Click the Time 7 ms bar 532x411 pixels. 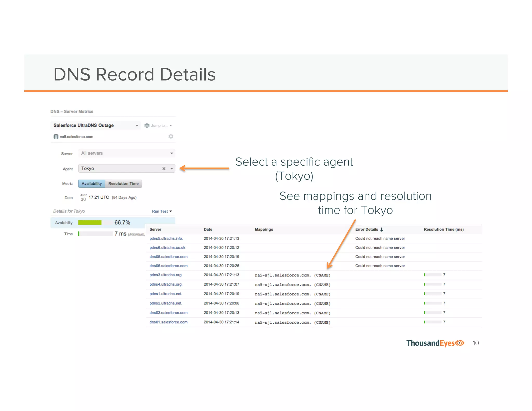point(95,234)
